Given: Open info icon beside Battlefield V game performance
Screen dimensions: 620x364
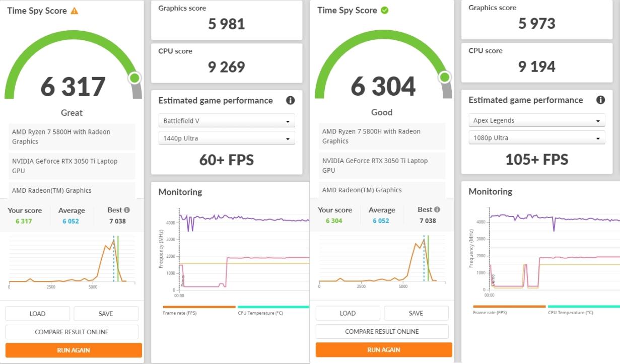Looking at the screenshot, I should [x=290, y=100].
